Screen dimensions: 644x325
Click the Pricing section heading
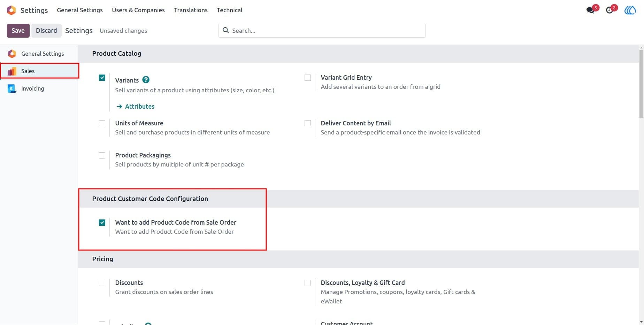102,259
